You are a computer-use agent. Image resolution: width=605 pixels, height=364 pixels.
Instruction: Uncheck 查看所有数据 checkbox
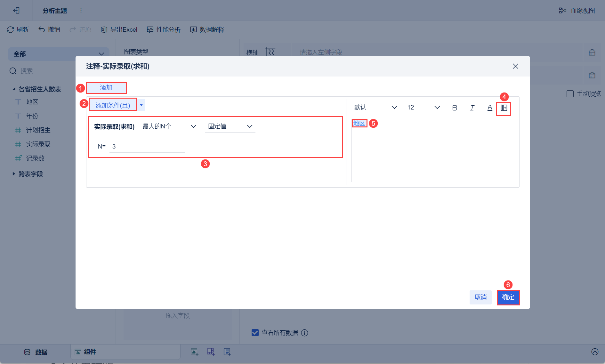click(x=255, y=333)
